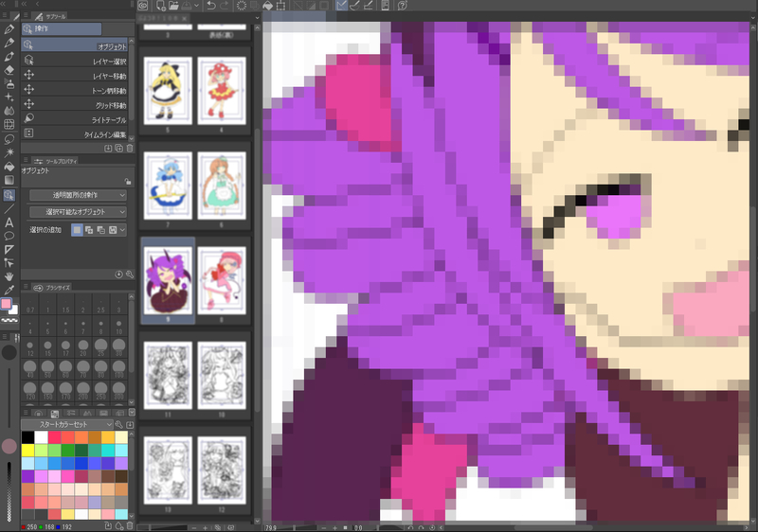
Task: Open save dropdown arrow in command bar
Action: 196,6
